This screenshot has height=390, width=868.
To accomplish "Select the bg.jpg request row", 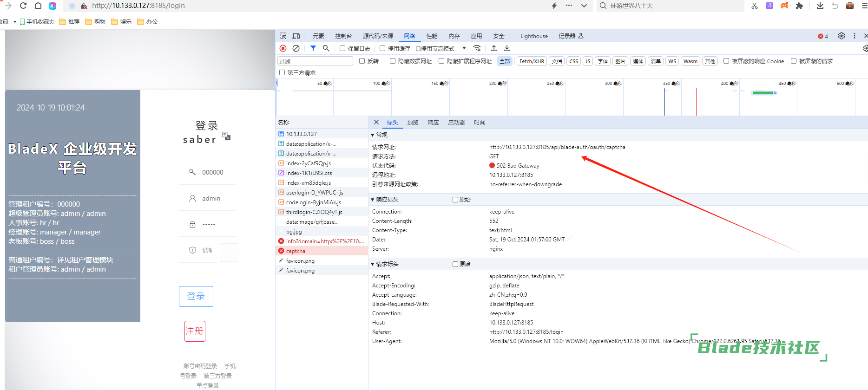I will pyautogui.click(x=322, y=232).
